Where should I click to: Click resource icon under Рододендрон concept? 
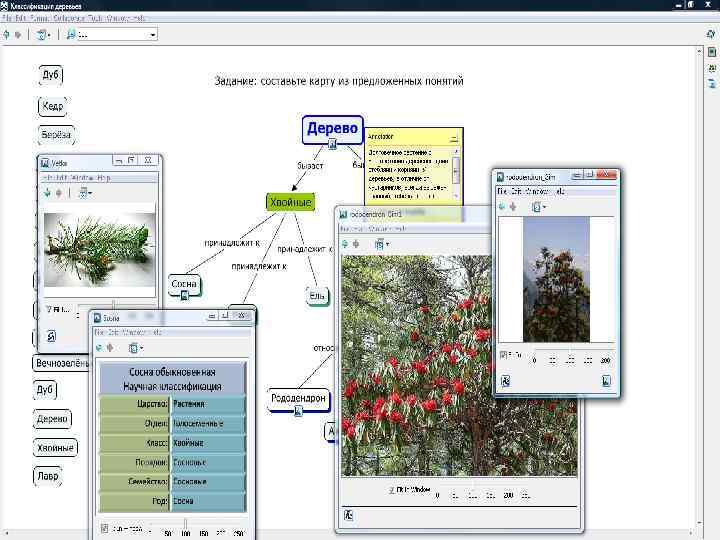pyautogui.click(x=298, y=411)
